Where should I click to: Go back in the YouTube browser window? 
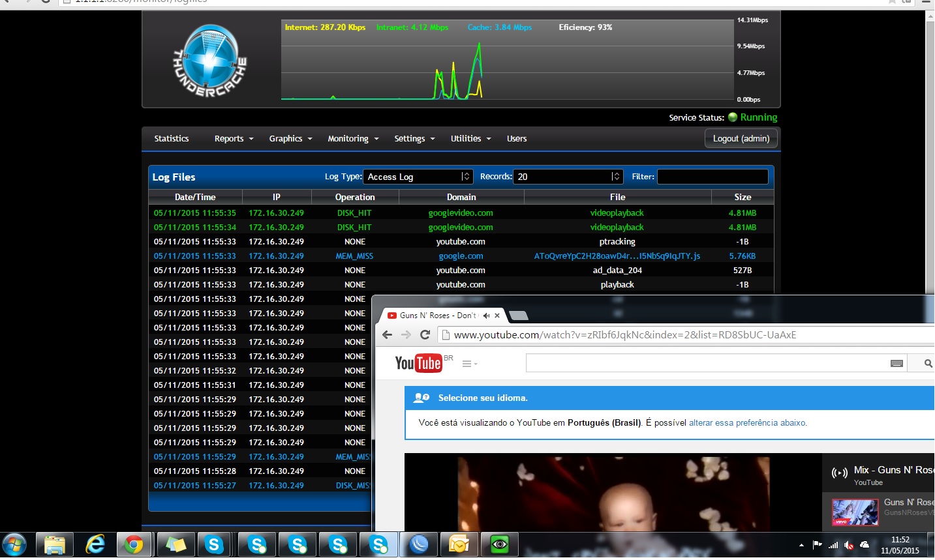tap(387, 334)
